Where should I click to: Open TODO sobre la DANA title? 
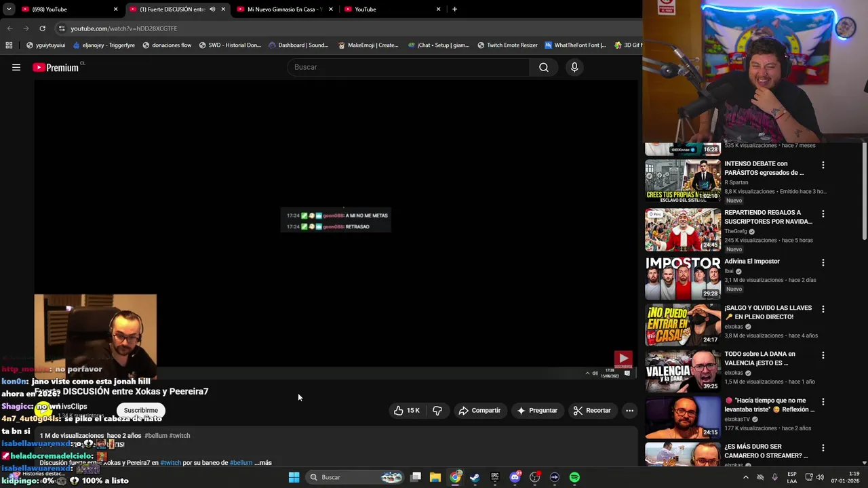[x=759, y=358]
